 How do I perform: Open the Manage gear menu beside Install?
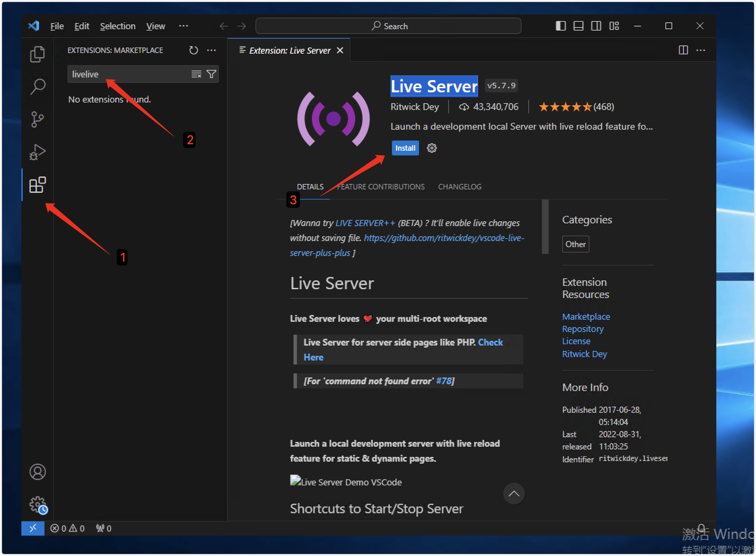coord(432,148)
